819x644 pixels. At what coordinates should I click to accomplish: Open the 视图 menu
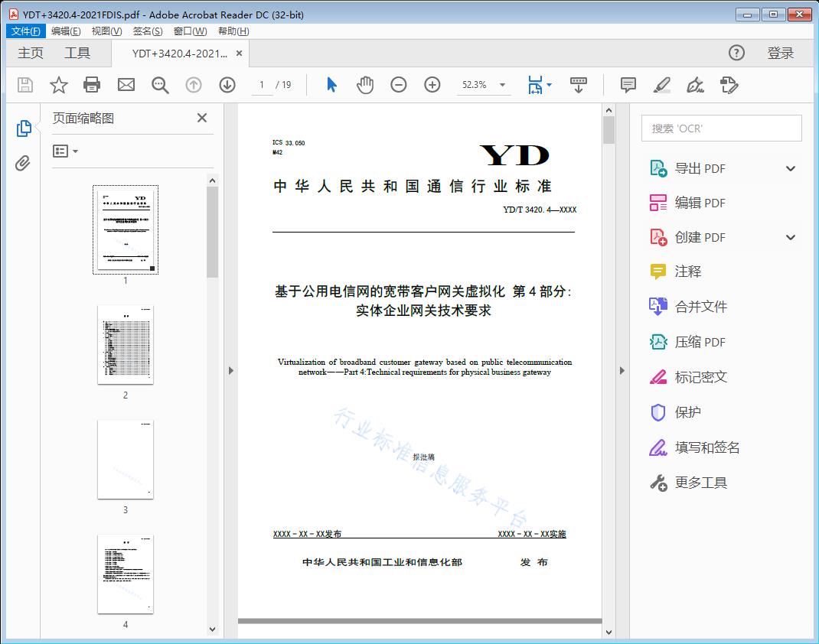tap(106, 31)
